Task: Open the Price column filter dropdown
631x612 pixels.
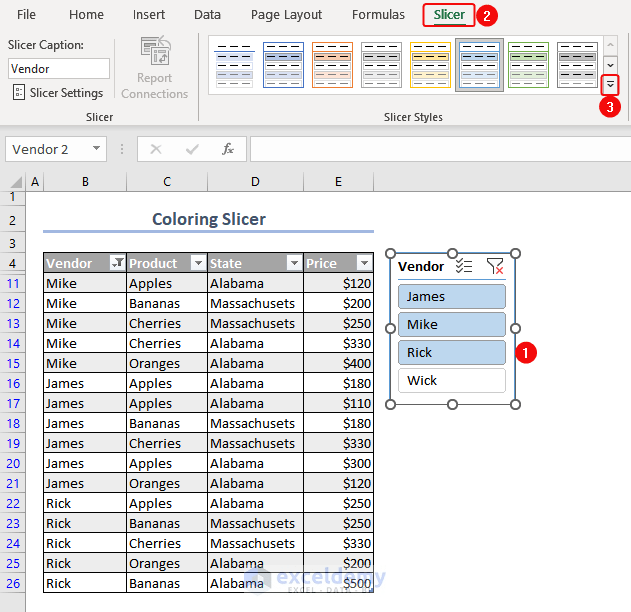Action: tap(364, 263)
